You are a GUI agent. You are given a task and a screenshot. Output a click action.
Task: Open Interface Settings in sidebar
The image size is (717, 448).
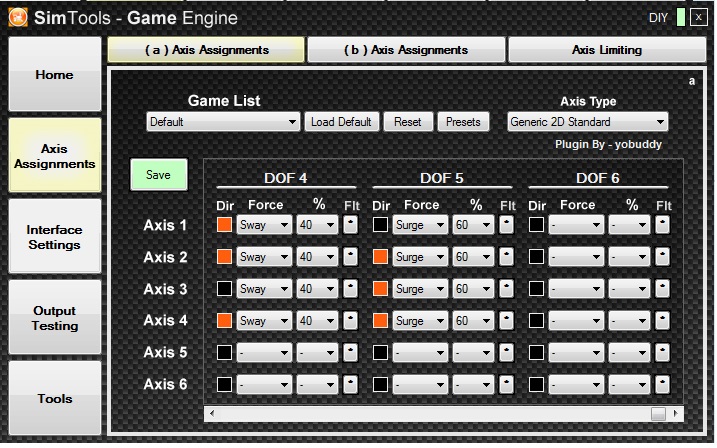click(54, 237)
